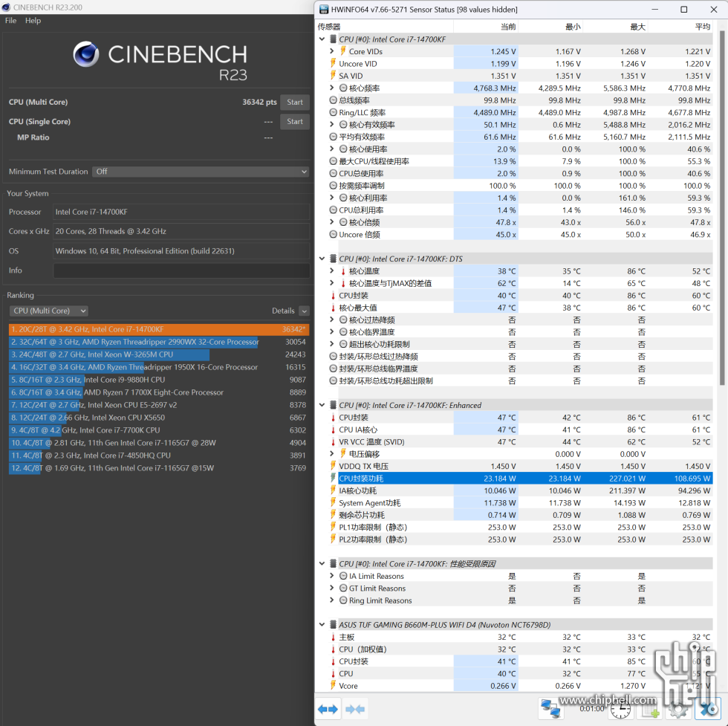This screenshot has width=728, height=726.
Task: Select the Intel Core i7-7700K ranking entry
Action: (159, 430)
